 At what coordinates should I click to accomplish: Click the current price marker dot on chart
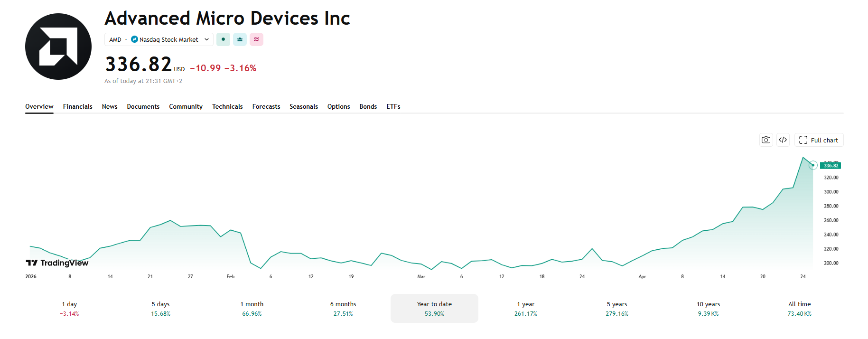click(x=813, y=165)
